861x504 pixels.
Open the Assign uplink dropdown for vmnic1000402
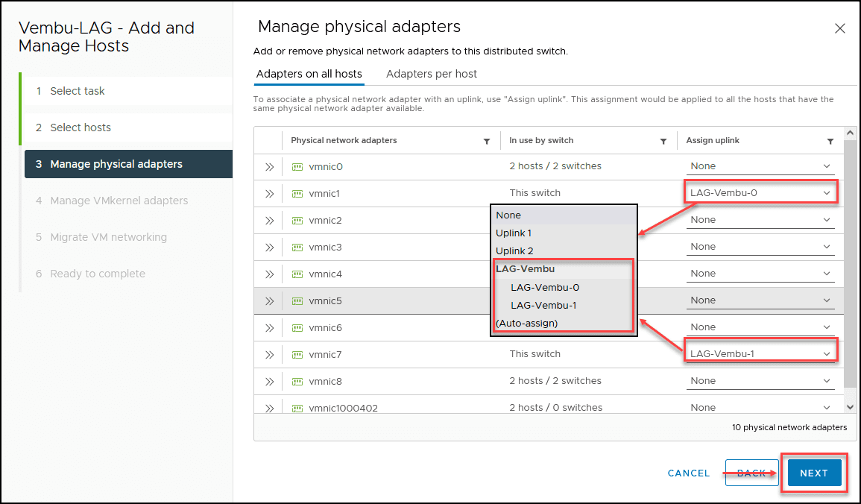pos(760,407)
